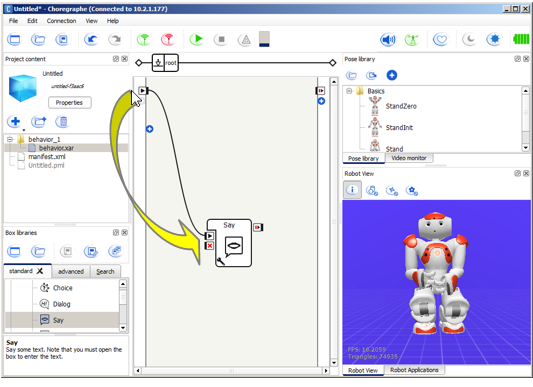
Task: Wake up the robot with the sun icon
Action: (x=494, y=39)
